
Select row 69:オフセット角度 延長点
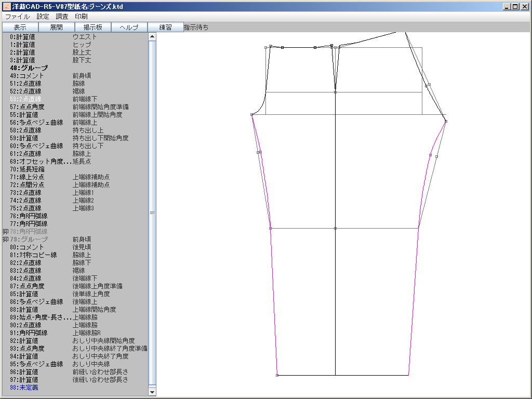tap(75, 162)
